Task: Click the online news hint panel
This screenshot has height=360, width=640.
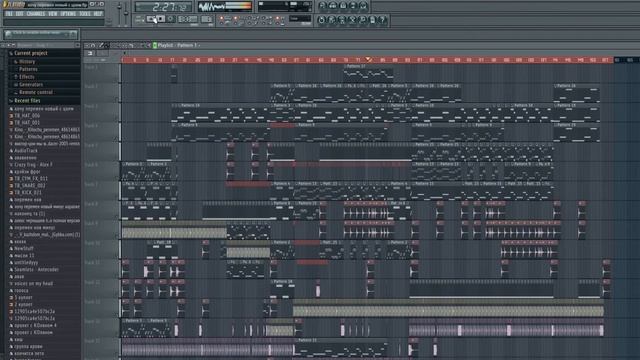Action: (40, 34)
